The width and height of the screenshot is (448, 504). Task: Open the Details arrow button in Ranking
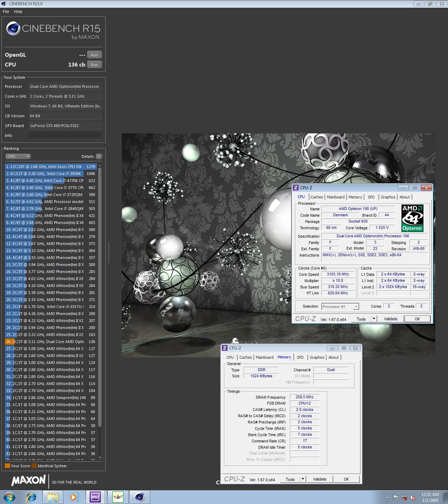(99, 156)
